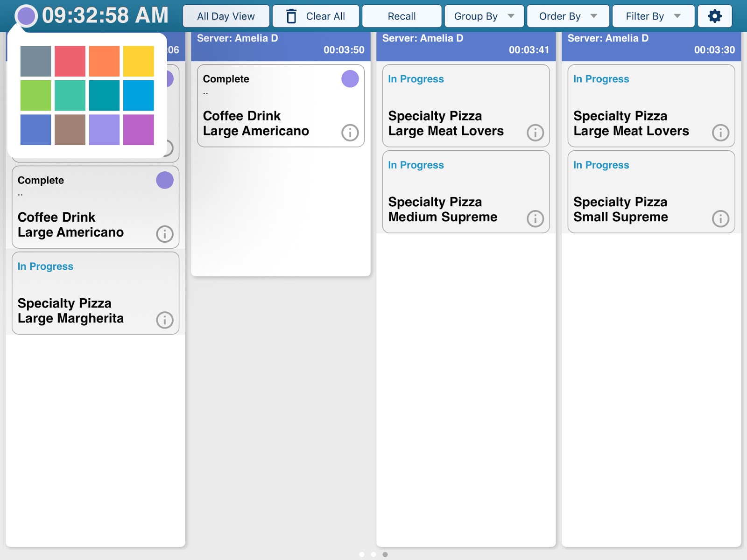Toggle the purple dot on the left column's Americano
The width and height of the screenshot is (747, 560).
[x=164, y=180]
